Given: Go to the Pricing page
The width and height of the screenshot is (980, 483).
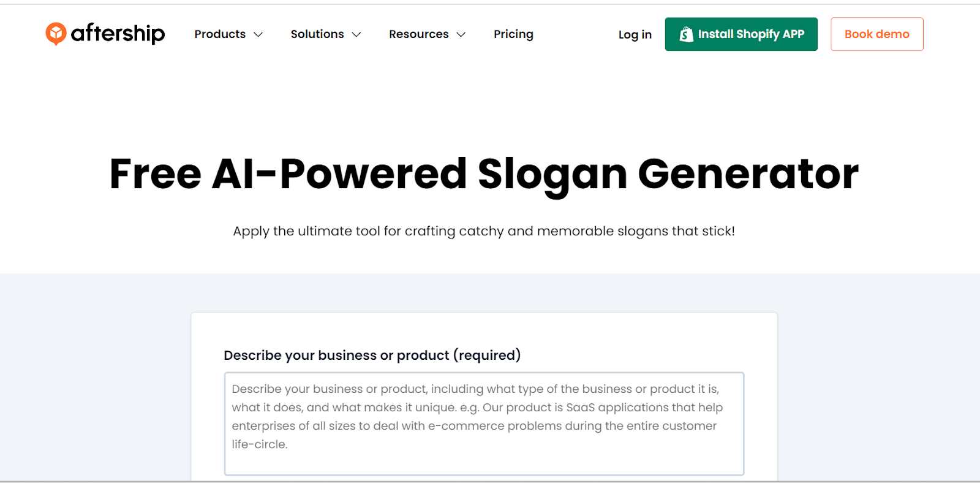Looking at the screenshot, I should click(x=513, y=34).
